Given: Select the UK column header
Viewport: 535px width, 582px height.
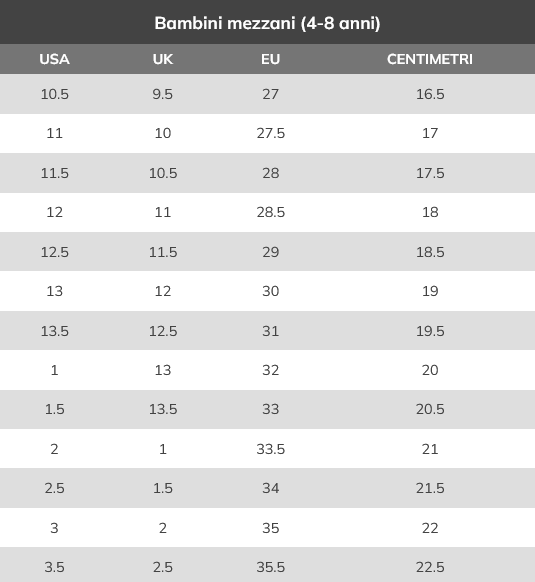Looking at the screenshot, I should 163,59.
